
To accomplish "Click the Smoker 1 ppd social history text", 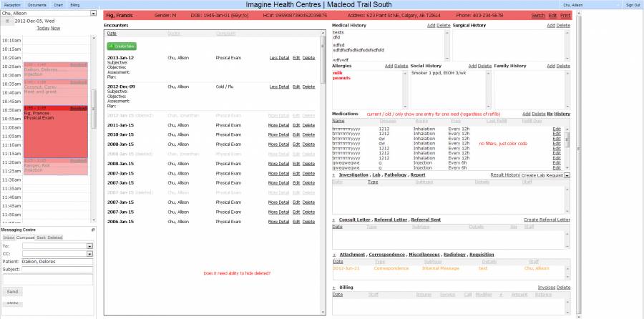I will tap(439, 73).
